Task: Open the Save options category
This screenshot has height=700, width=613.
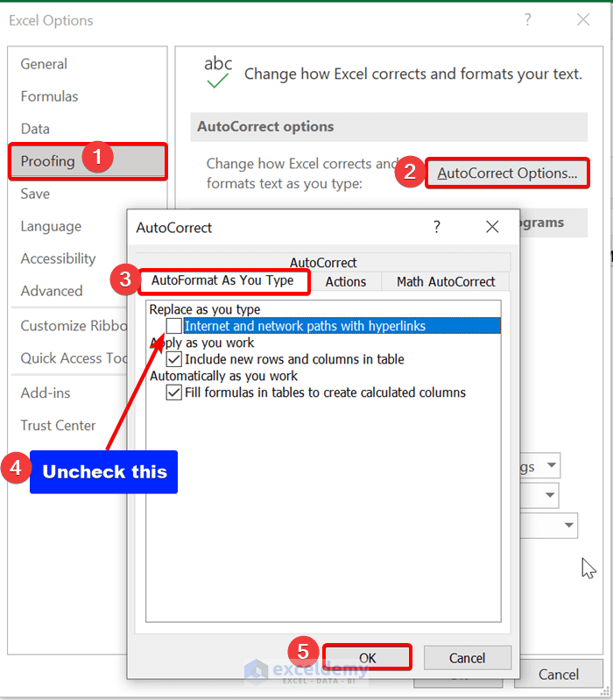Action: [x=35, y=194]
